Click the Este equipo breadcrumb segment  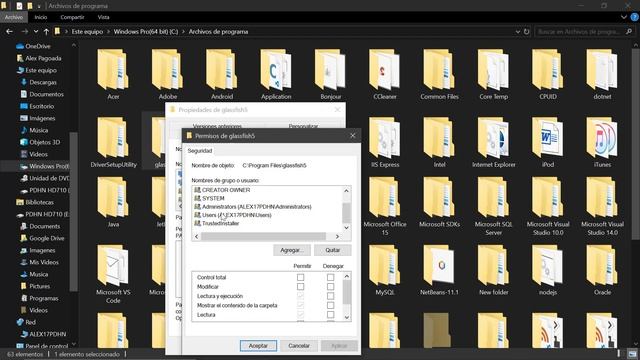(x=87, y=31)
